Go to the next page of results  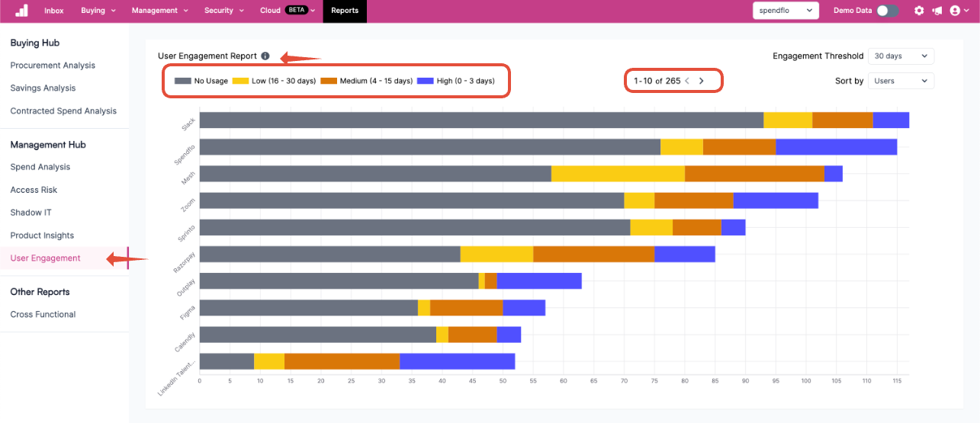[702, 81]
